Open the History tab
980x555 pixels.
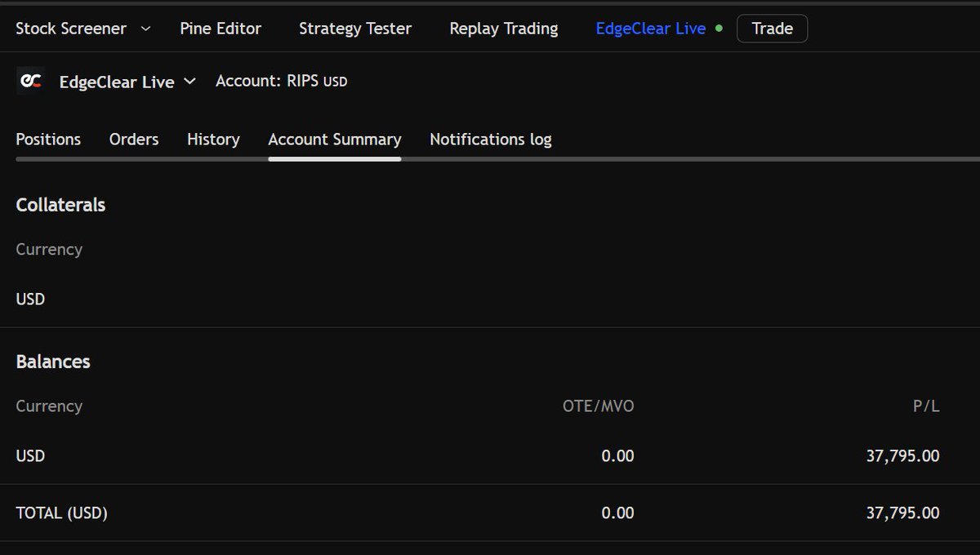click(213, 140)
